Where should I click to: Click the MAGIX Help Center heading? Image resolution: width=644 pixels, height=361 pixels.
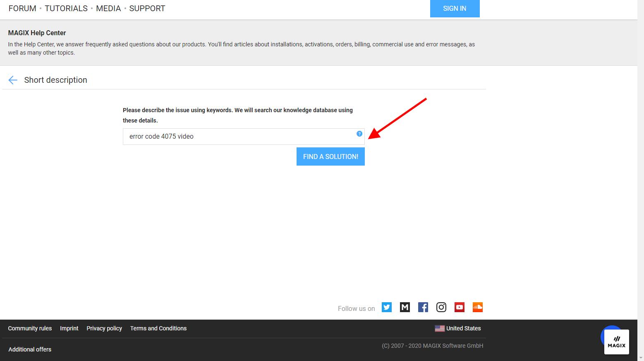(x=37, y=33)
